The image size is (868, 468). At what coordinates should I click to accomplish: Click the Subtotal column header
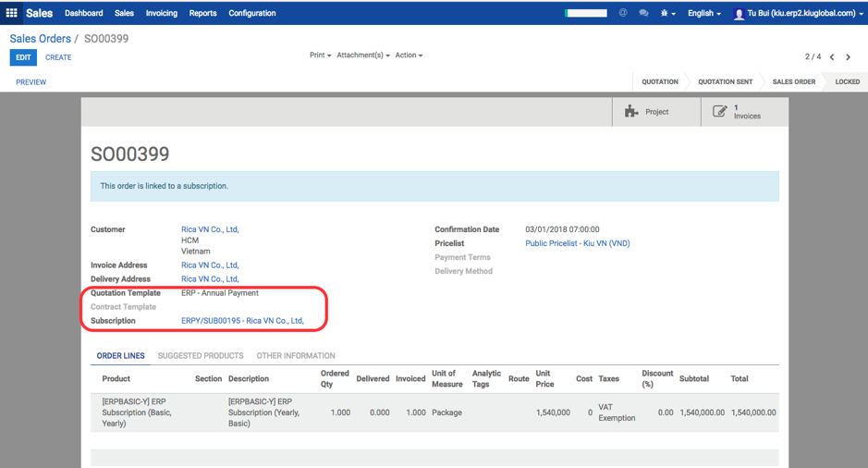pyautogui.click(x=693, y=379)
